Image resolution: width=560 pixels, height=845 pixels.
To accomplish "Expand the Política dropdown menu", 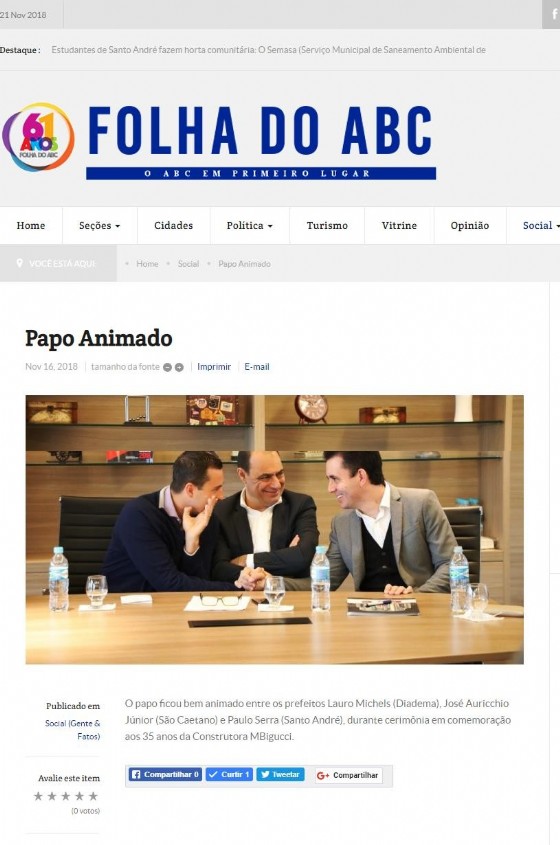I will [250, 225].
